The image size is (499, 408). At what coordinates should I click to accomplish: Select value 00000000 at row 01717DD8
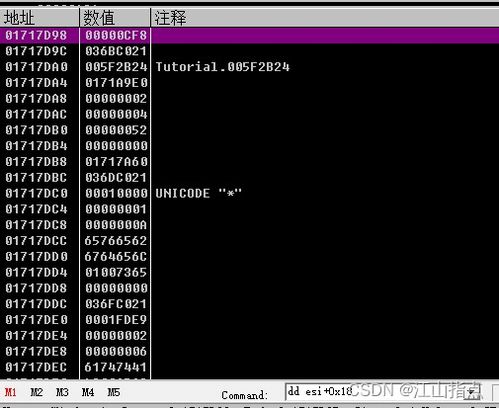[x=116, y=288]
